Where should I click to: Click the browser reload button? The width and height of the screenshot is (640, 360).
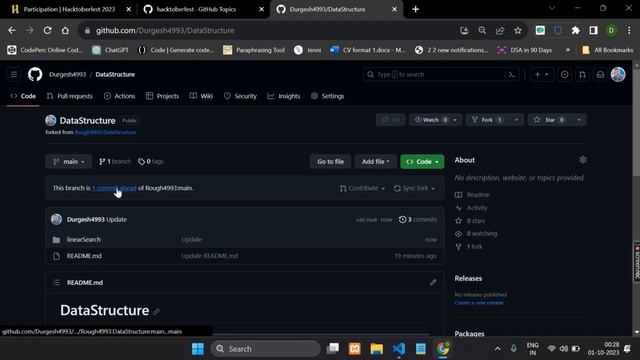point(47,30)
